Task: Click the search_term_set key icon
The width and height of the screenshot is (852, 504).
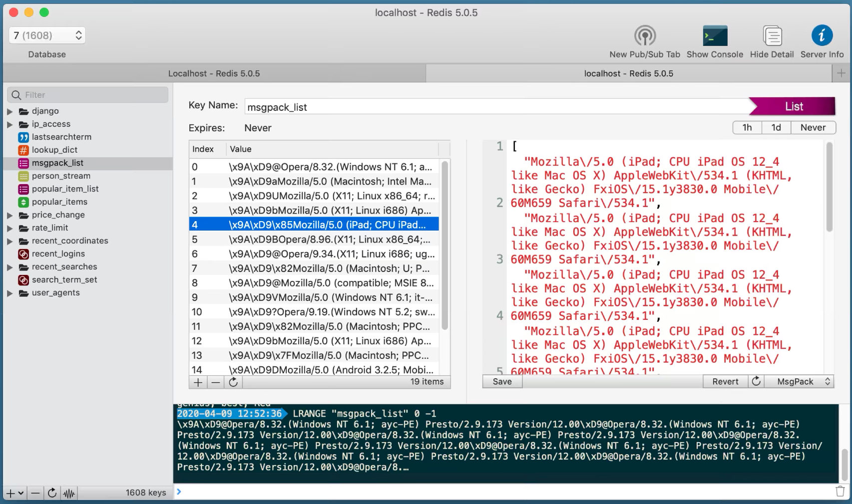Action: (23, 279)
